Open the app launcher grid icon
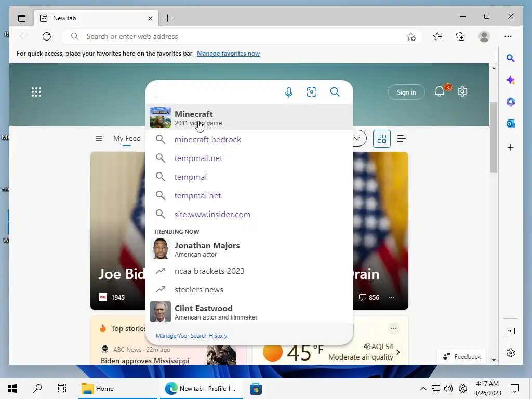The height and width of the screenshot is (399, 532). click(36, 92)
